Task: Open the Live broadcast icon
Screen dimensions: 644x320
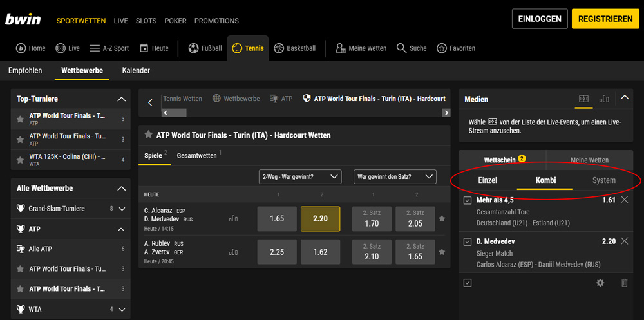Action: [61, 48]
